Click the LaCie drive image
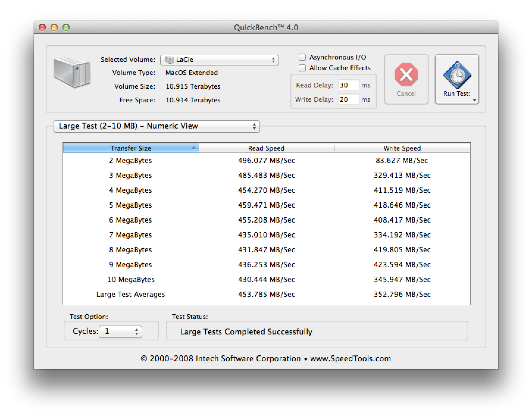 tap(72, 72)
